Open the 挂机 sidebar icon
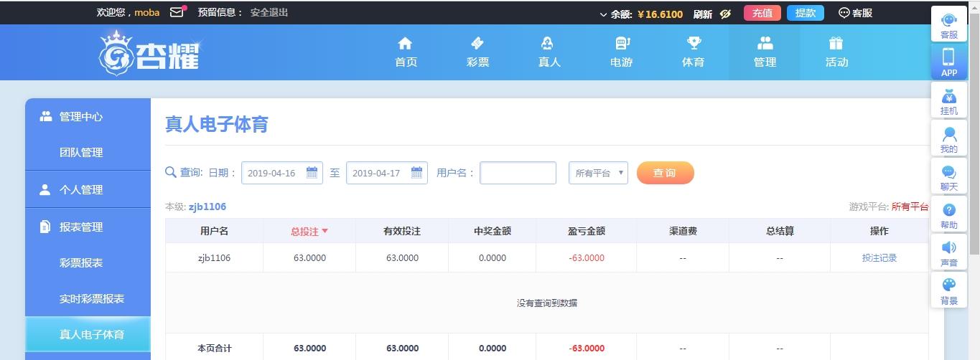 point(948,100)
